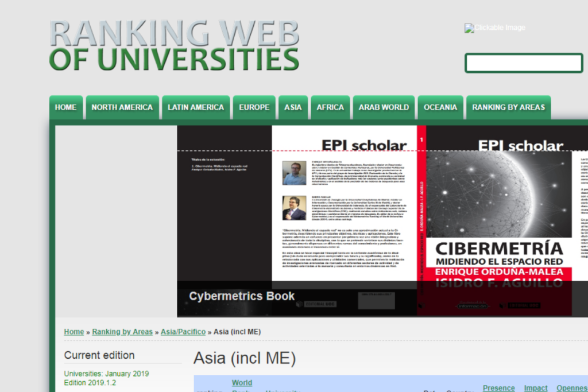This screenshot has width=588, height=392.
Task: Click the Ranking Web of Universities logo
Action: pos(174,45)
